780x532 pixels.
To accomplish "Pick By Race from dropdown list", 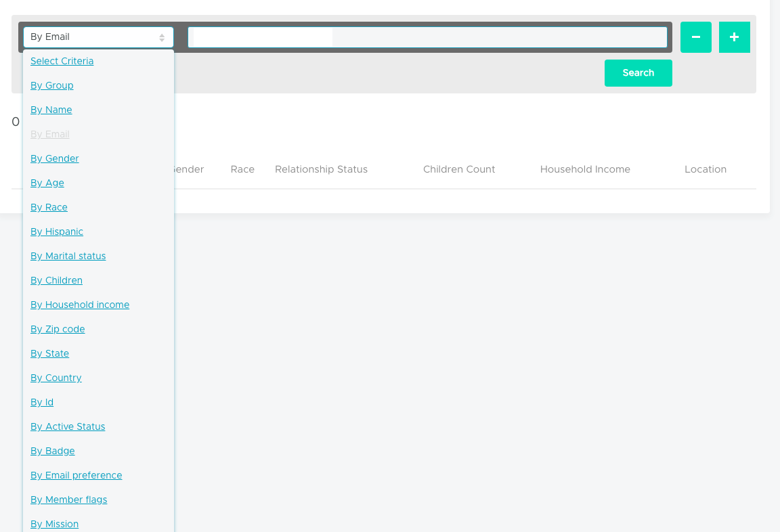I will (x=49, y=207).
